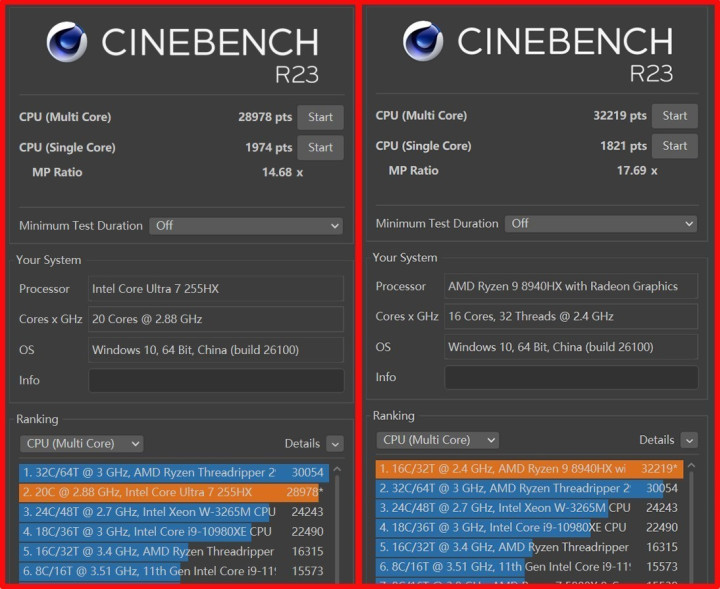Start Single Core test in right Cinebench window
The height and width of the screenshot is (589, 720).
point(675,146)
